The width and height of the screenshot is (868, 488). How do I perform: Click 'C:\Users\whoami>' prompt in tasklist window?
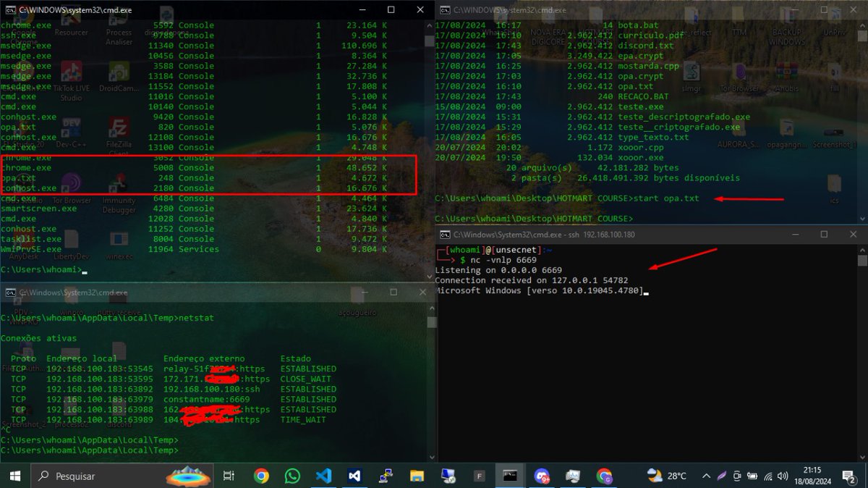coord(40,269)
